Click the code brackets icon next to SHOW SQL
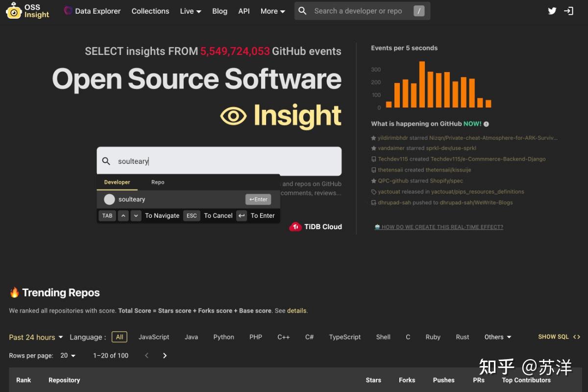This screenshot has height=392, width=588. coord(577,337)
